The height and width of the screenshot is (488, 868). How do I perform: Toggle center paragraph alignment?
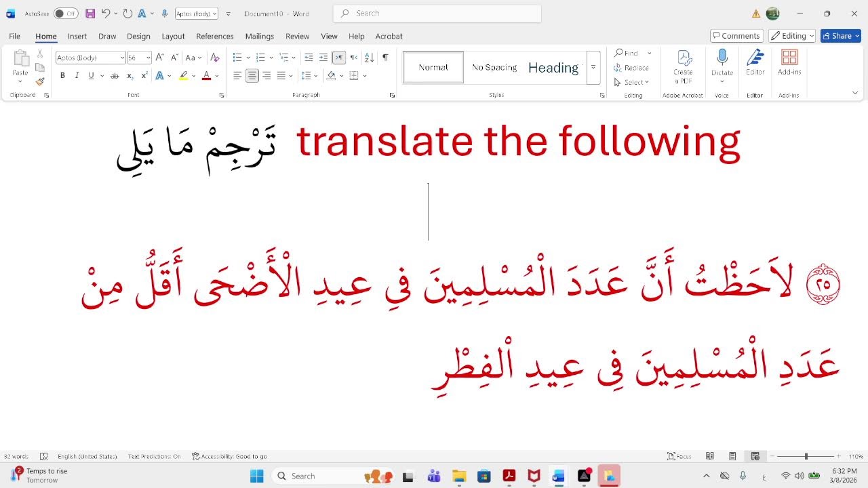click(x=252, y=75)
